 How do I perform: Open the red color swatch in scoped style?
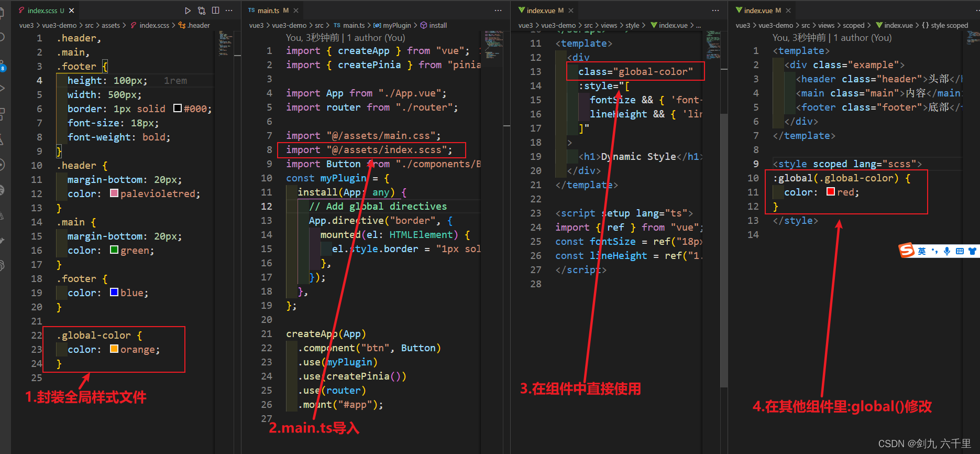[x=831, y=191]
